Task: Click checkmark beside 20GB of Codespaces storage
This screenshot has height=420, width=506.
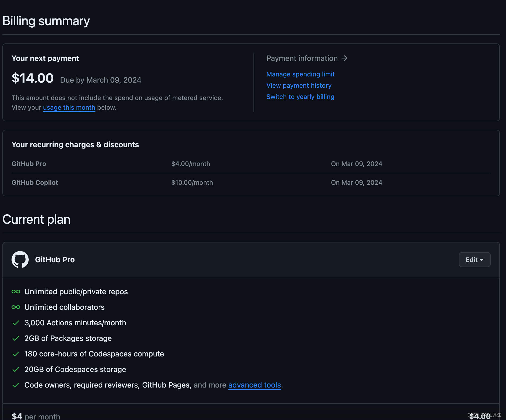Action: 16,369
